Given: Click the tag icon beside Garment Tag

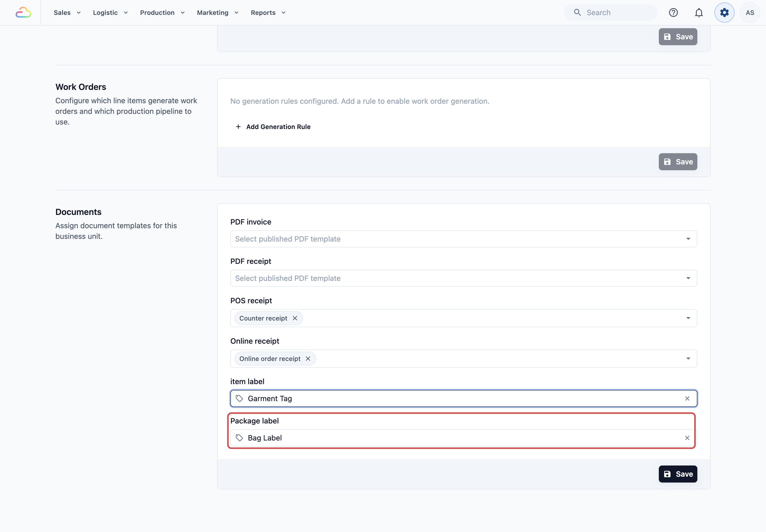Looking at the screenshot, I should (239, 398).
